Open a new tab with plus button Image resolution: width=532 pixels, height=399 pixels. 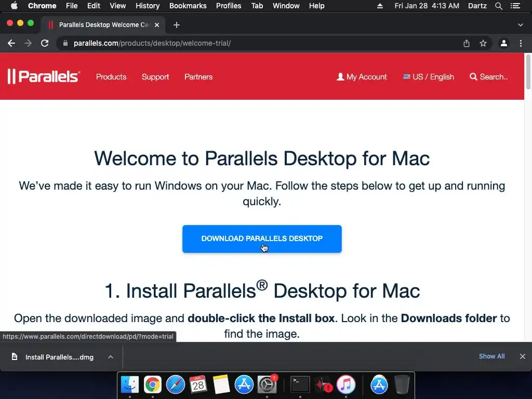177,25
